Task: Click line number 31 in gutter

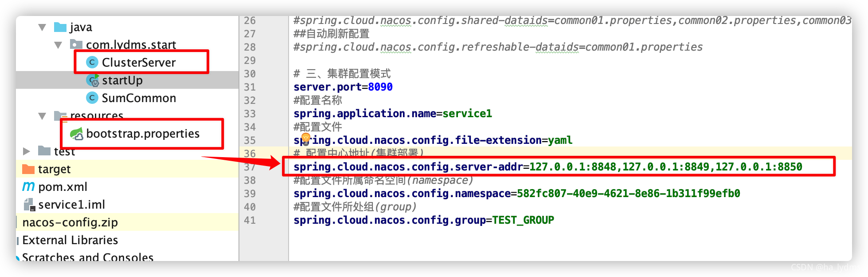Action: 250,87
